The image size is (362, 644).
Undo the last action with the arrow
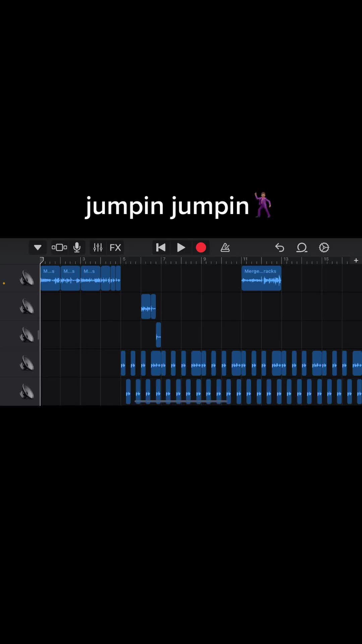[280, 248]
